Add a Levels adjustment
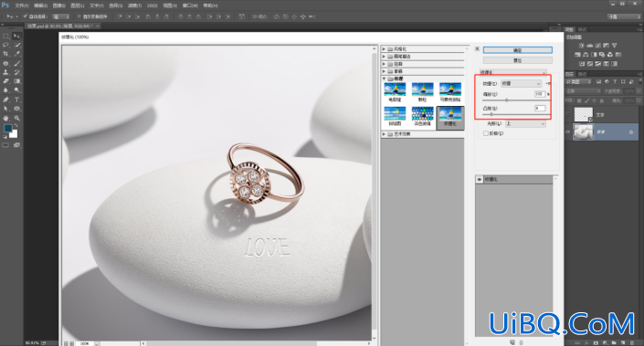 pyautogui.click(x=590, y=46)
